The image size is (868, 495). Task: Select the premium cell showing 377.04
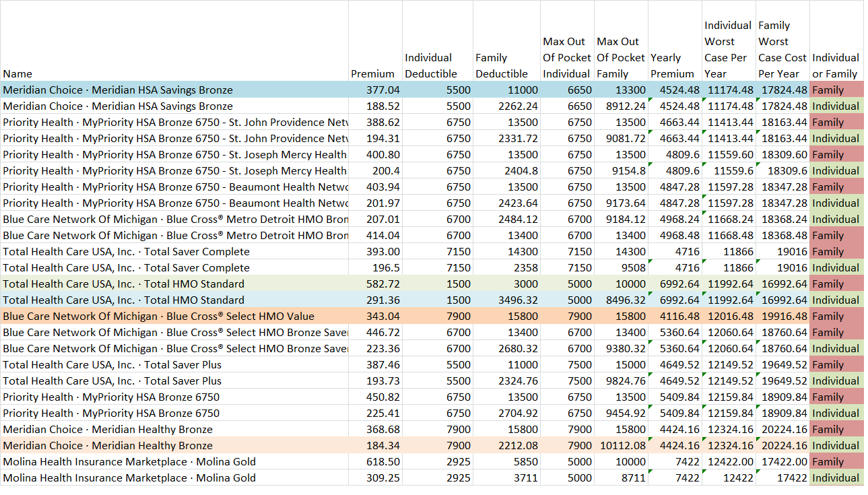coord(375,90)
